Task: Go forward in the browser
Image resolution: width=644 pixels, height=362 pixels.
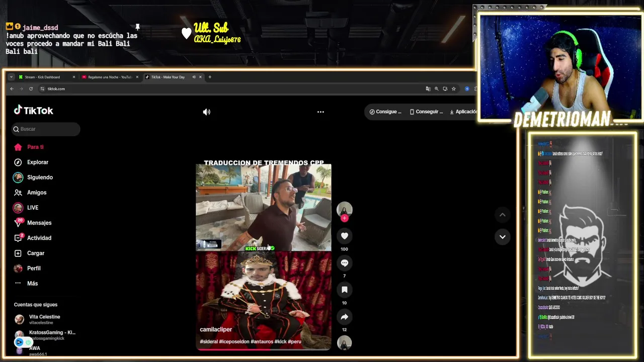Action: 21,88
